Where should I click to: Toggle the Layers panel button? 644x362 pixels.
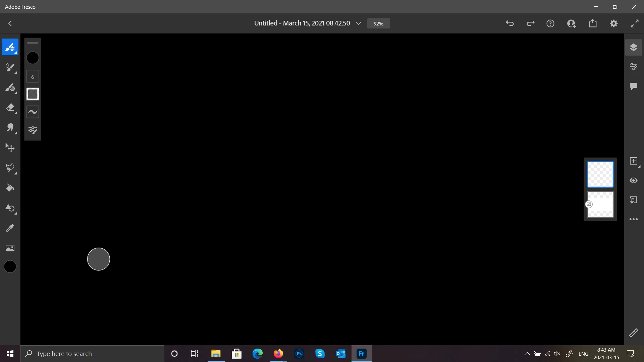pyautogui.click(x=633, y=47)
